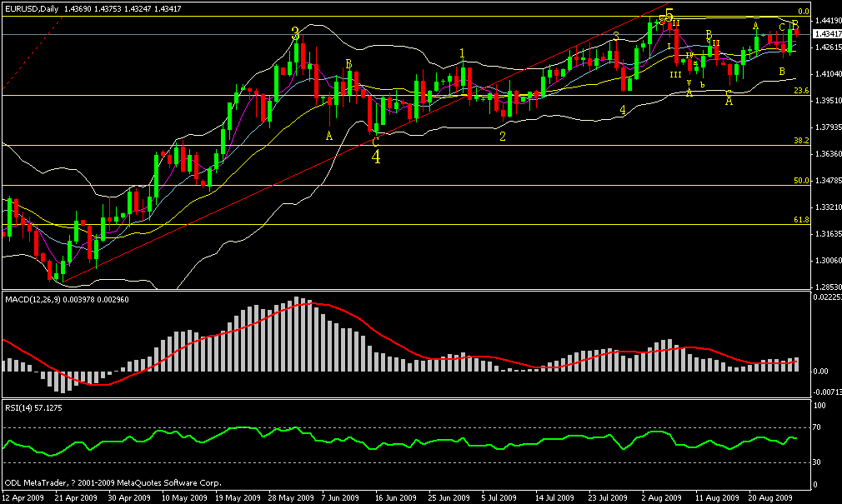Click the 28 May 2009 date label
The width and height of the screenshot is (842, 504).
pyautogui.click(x=291, y=497)
